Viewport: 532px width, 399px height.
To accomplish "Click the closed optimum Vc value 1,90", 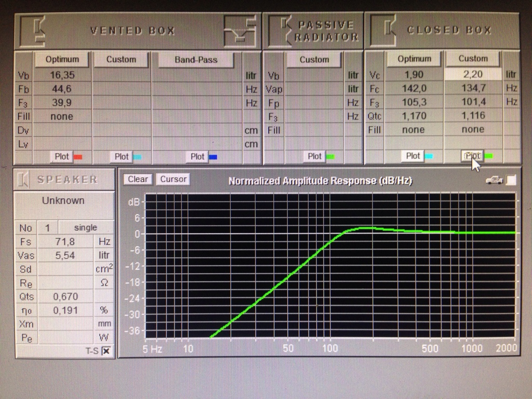I will coord(414,75).
